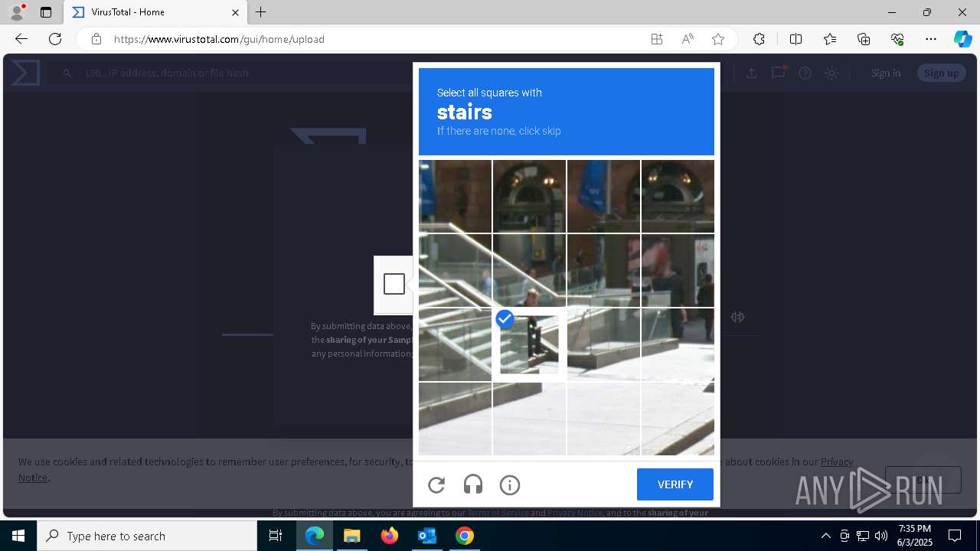Open Collections icon
The height and width of the screenshot is (551, 980).
coord(864,39)
